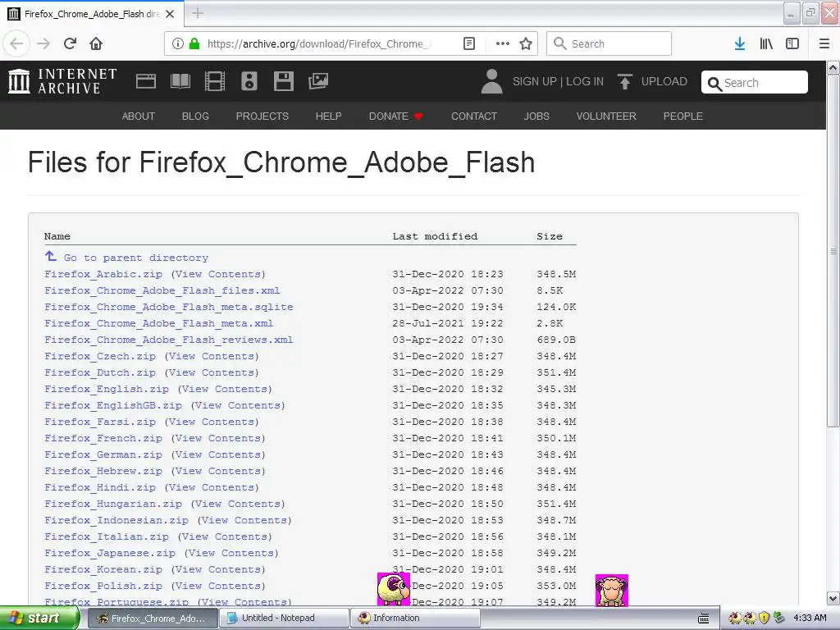
Task: Toggle the Firefox sidebar icon
Action: pyautogui.click(x=792, y=43)
